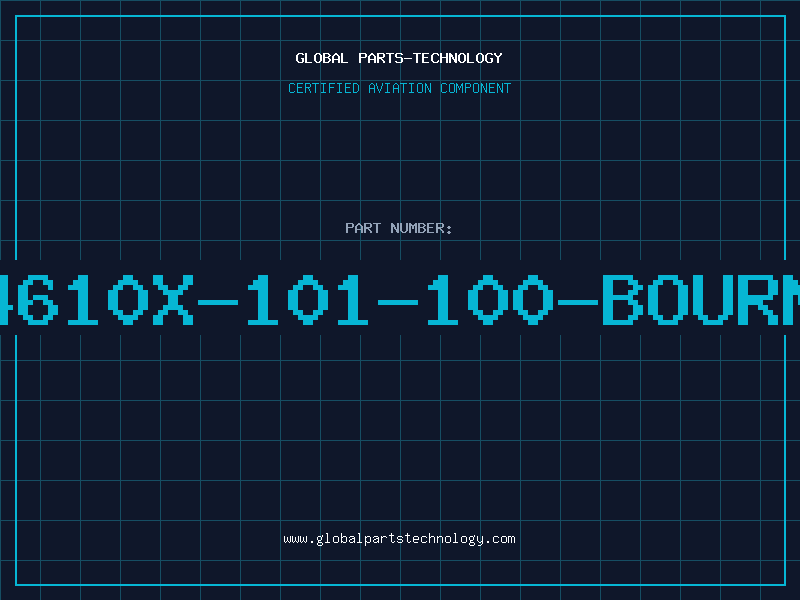Open the www.globalpartstechnology.com link
The image size is (800, 600).
399,539
